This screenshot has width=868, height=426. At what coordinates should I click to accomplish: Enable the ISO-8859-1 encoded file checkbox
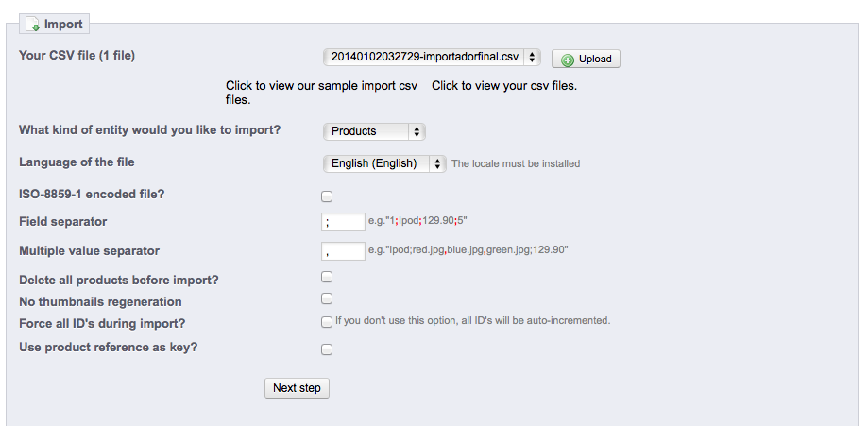(x=327, y=196)
